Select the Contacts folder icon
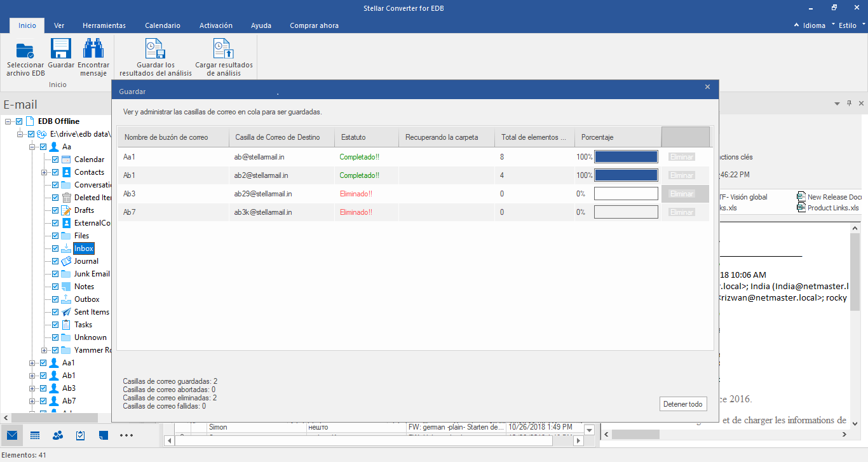Viewport: 868px width, 462px height. pos(66,172)
